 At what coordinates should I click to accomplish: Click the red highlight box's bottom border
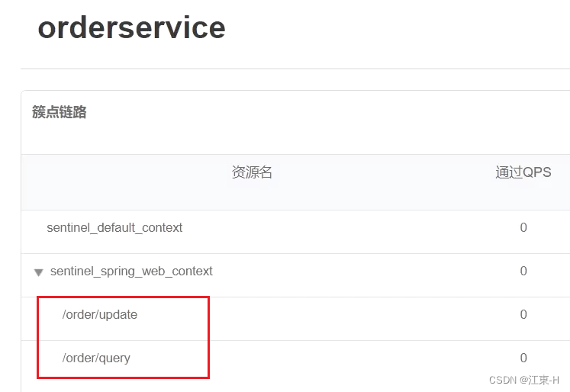123,377
